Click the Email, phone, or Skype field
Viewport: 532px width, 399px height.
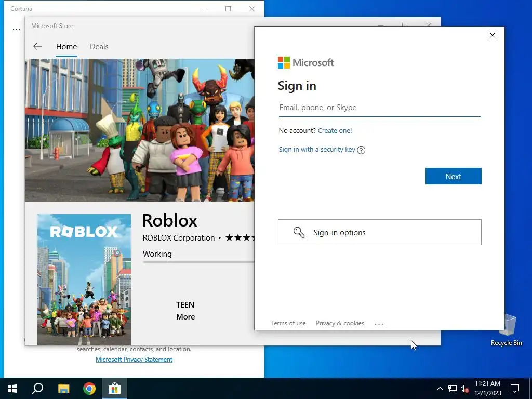[379, 108]
